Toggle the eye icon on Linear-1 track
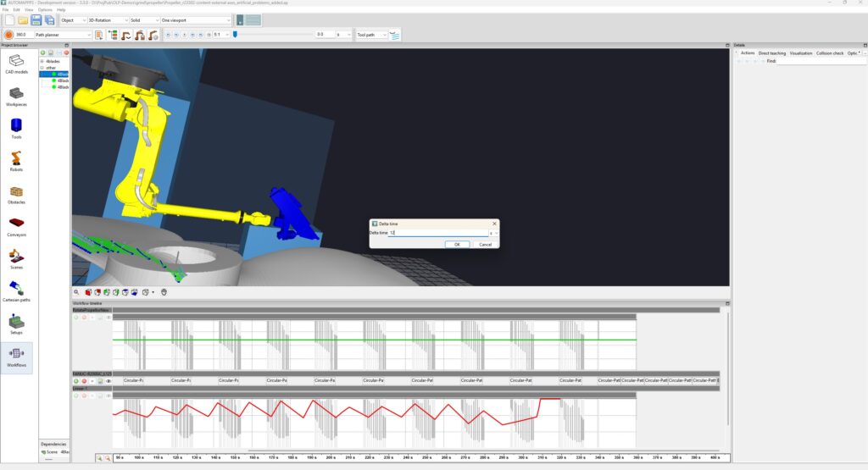868x470 pixels. pos(108,395)
